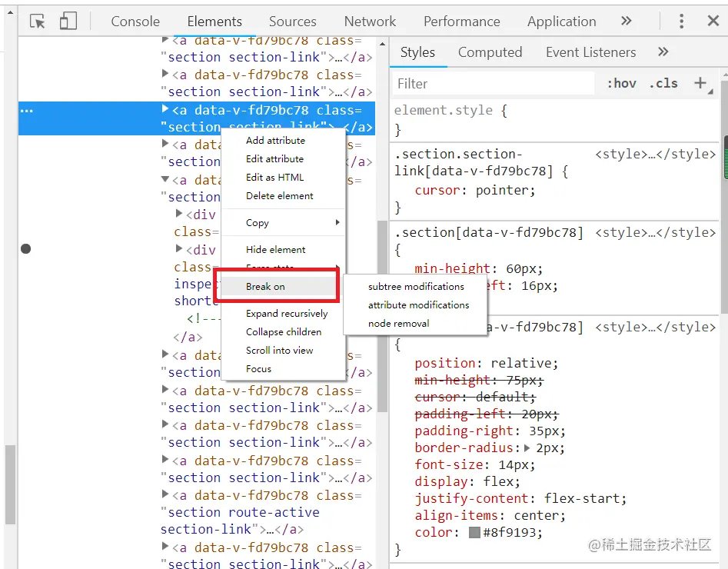Expand the border-radius shorthand triangle

pos(527,448)
